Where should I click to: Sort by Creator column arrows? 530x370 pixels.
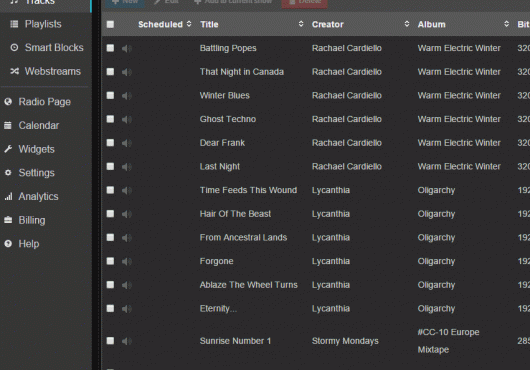pos(407,24)
